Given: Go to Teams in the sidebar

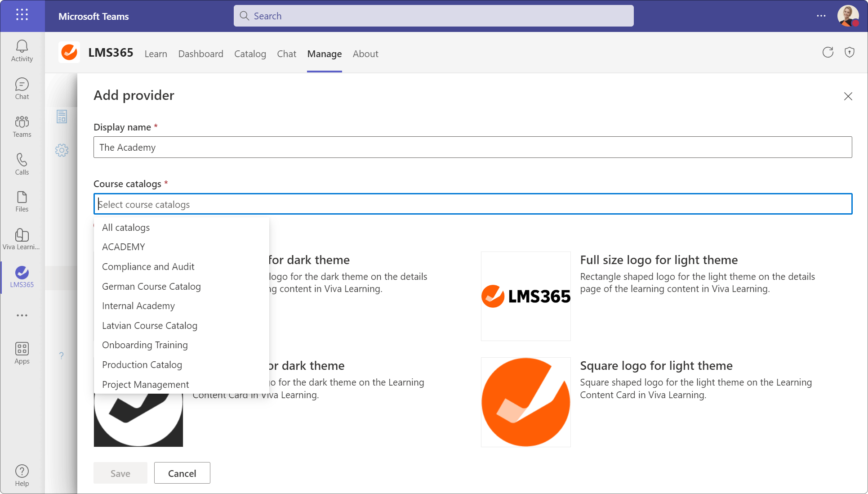Looking at the screenshot, I should pyautogui.click(x=22, y=126).
